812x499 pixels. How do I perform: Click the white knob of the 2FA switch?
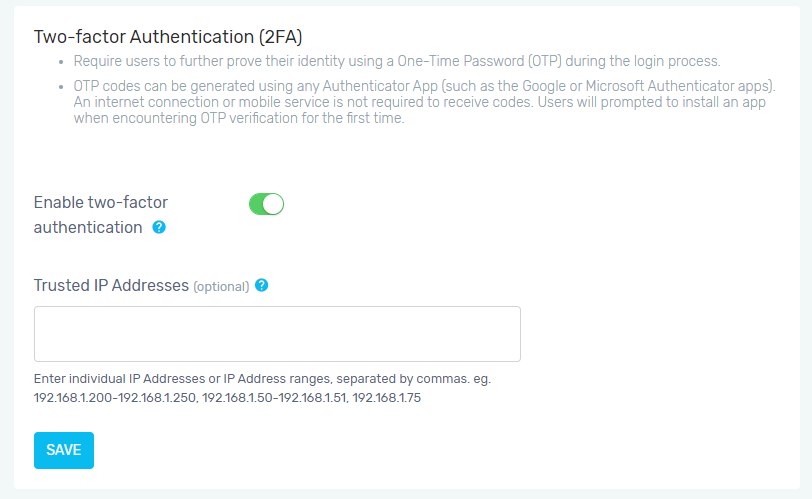273,204
